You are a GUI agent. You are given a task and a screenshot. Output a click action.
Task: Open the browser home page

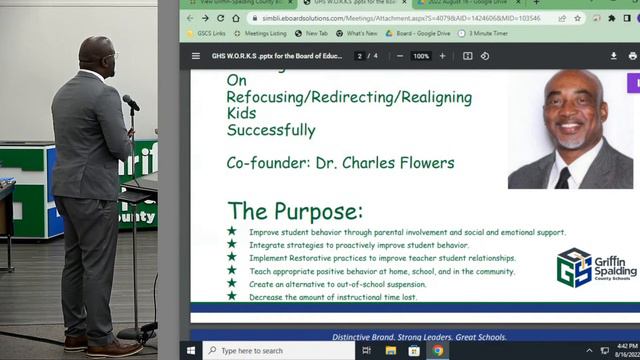pos(236,18)
